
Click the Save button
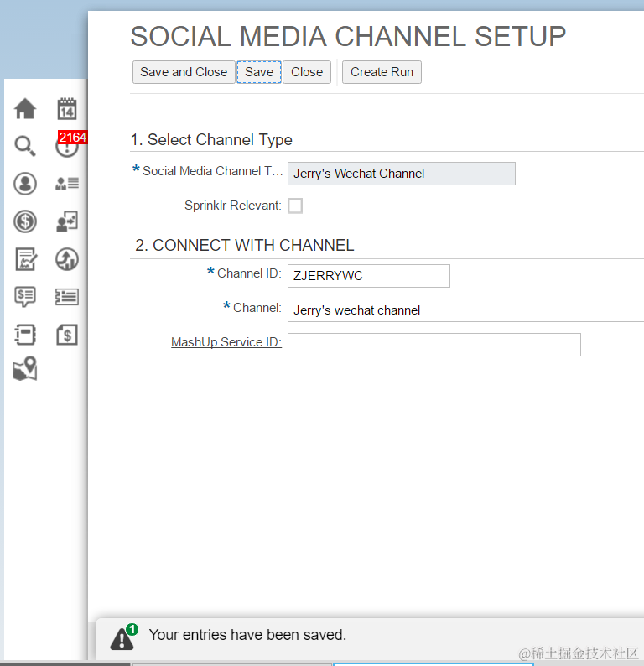259,72
